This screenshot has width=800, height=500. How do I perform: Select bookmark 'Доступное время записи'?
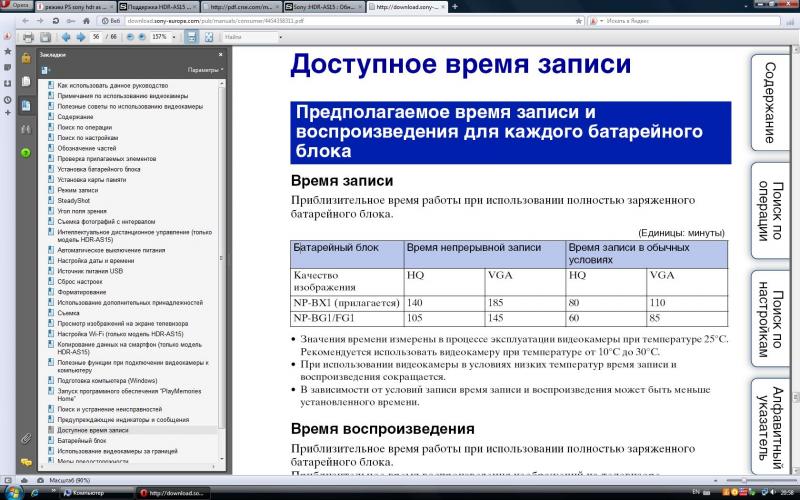click(x=92, y=430)
